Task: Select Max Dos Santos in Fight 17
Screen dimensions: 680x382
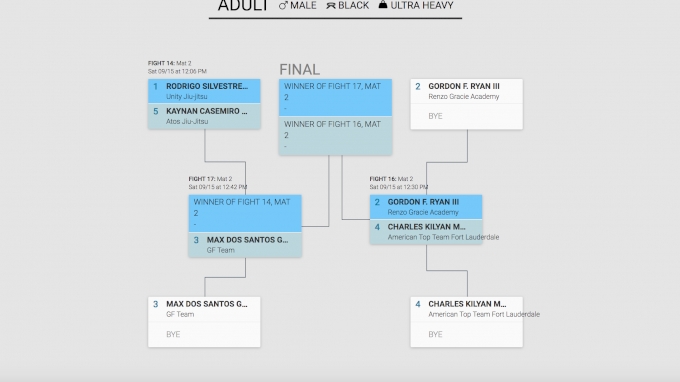Action: tap(245, 245)
